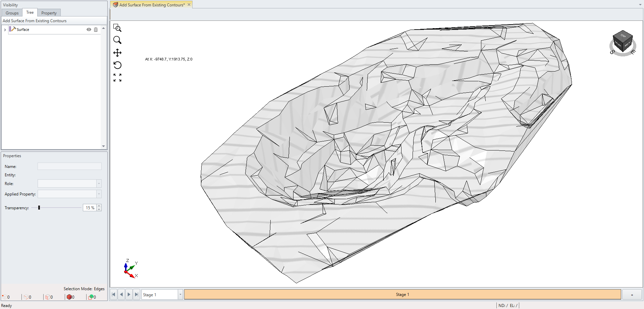The image size is (644, 309).
Task: Open the Applied Property dropdown
Action: pos(99,194)
